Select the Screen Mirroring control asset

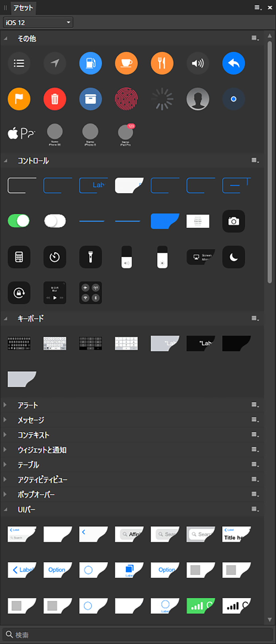201,257
